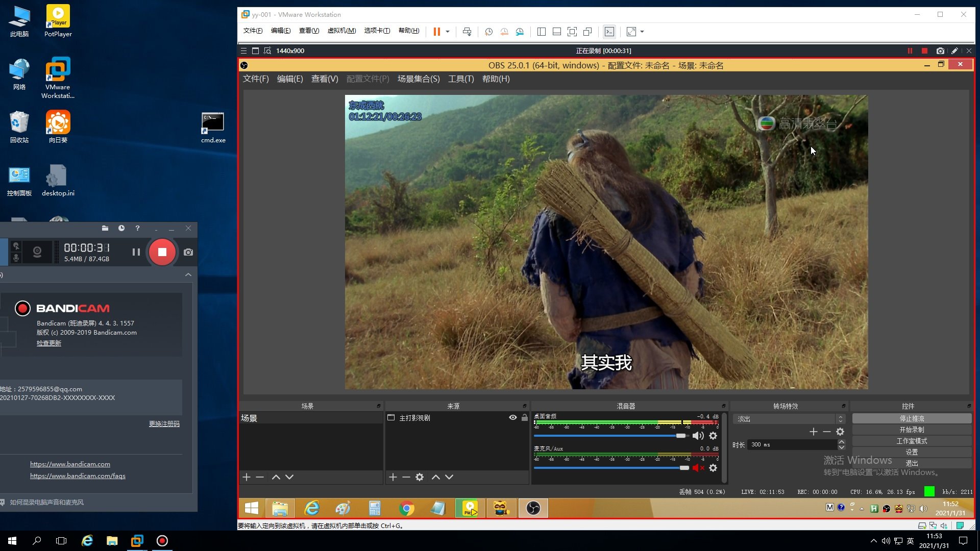The height and width of the screenshot is (551, 980).
Task: Toggle Bandicam microphone icon
Action: coord(16,258)
